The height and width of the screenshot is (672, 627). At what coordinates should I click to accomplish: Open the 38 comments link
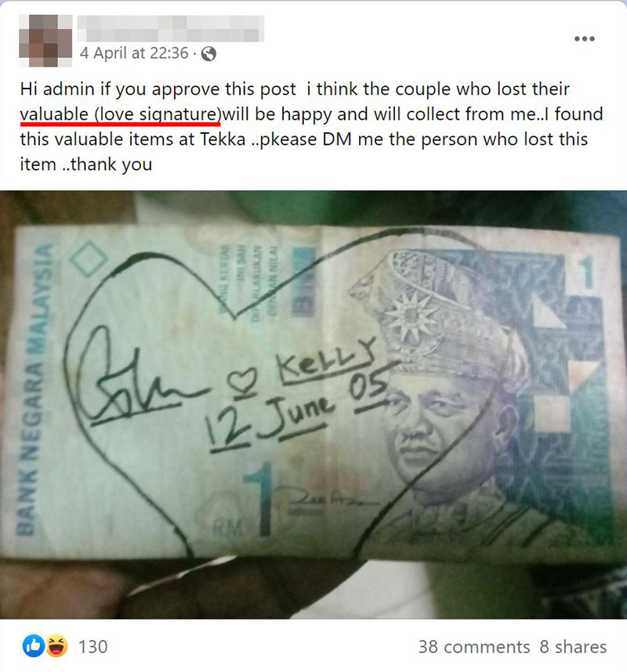click(474, 647)
